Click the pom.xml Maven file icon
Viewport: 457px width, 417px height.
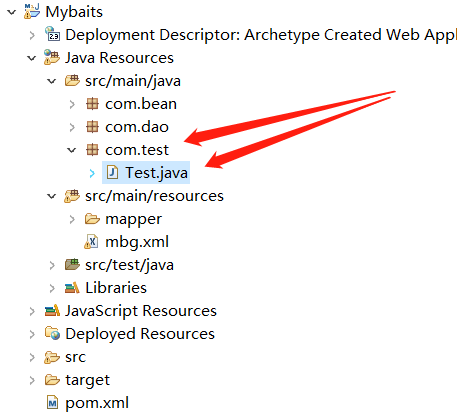52,403
